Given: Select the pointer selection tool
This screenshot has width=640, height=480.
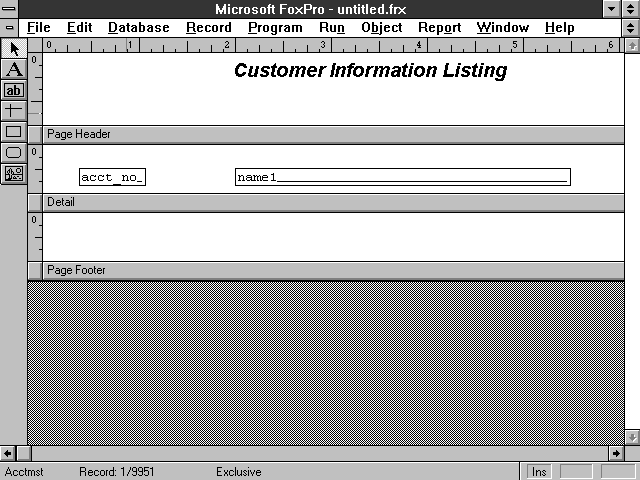Looking at the screenshot, I should [x=13, y=49].
